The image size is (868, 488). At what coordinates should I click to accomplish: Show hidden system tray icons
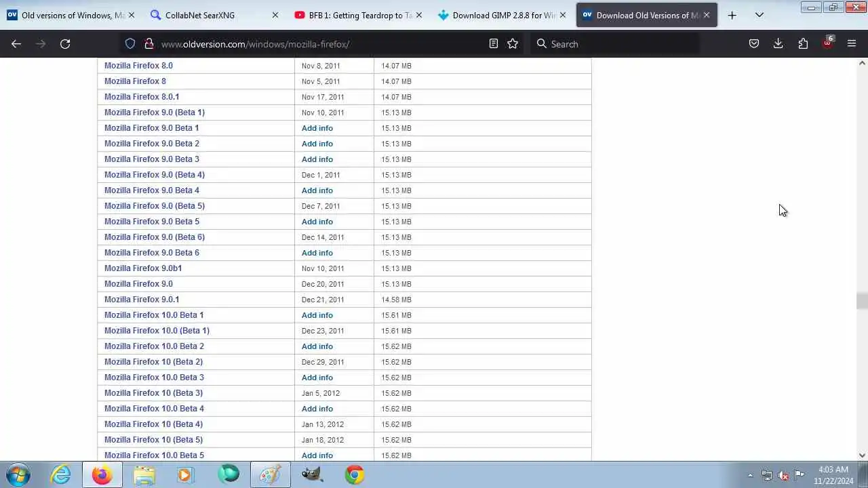point(750,475)
